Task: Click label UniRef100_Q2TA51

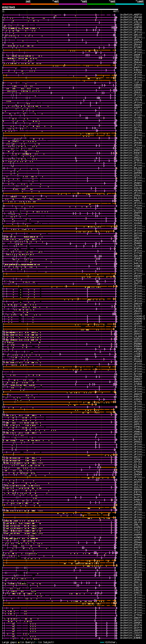Action: [131, 402]
